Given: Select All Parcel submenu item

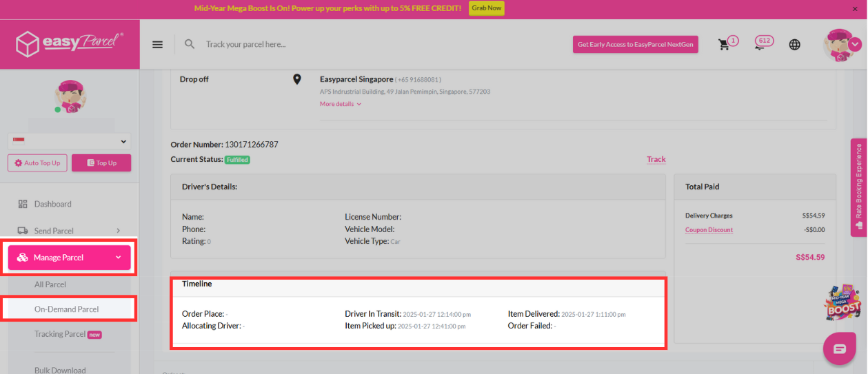Looking at the screenshot, I should click(50, 284).
